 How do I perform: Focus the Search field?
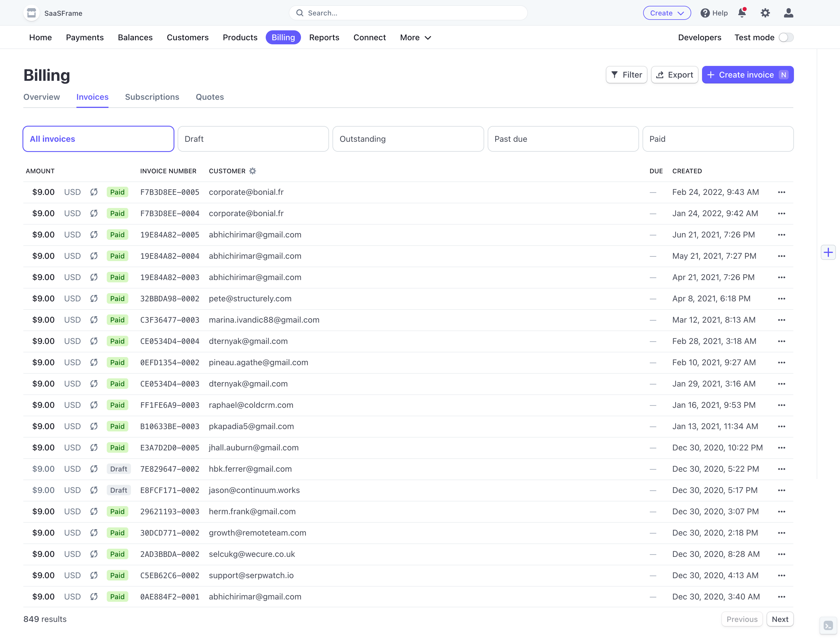408,13
